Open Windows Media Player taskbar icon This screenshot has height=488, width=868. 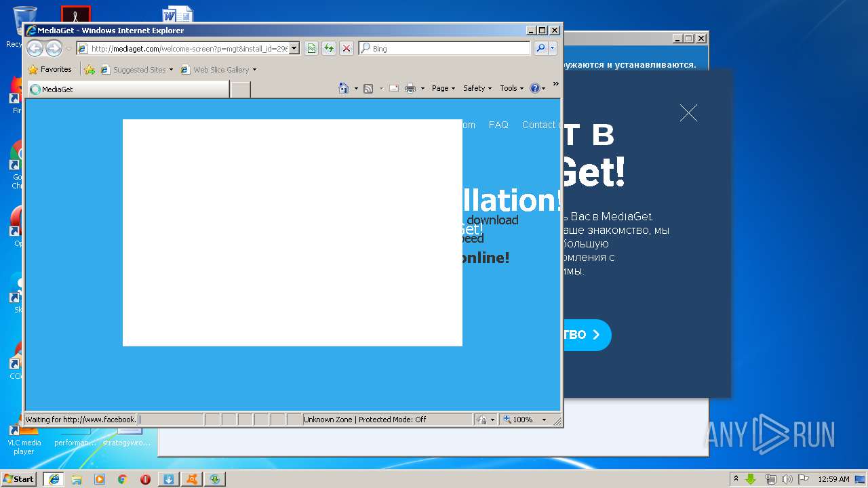pos(100,479)
